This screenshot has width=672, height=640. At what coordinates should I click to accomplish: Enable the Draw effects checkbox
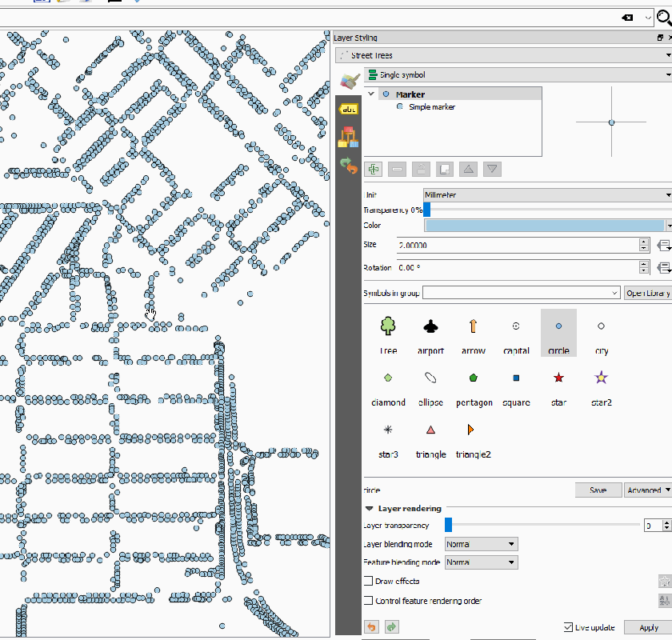coord(369,582)
